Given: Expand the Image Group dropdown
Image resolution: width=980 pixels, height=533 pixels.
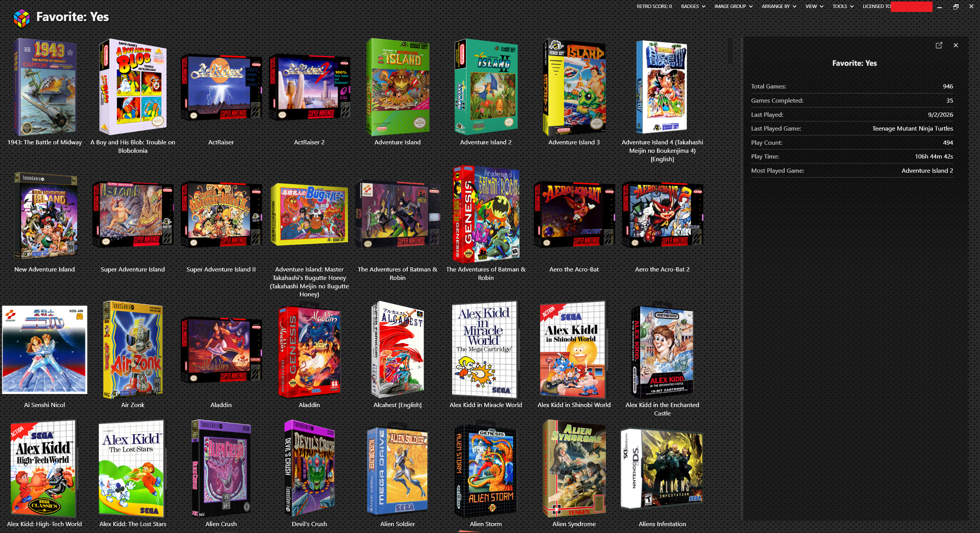Looking at the screenshot, I should [733, 6].
